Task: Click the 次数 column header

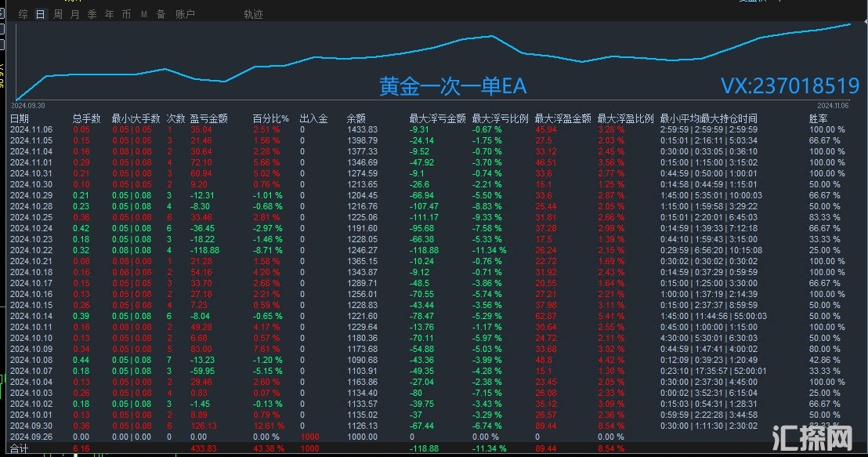Action: click(x=176, y=118)
